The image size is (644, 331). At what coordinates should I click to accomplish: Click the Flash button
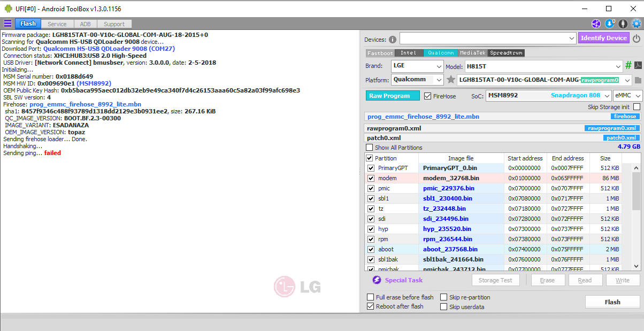pos(612,302)
